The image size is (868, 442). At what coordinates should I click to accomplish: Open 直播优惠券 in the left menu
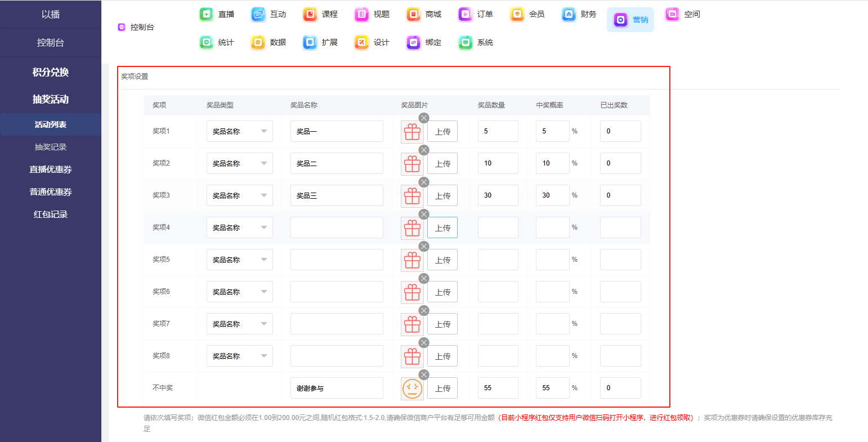[51, 169]
